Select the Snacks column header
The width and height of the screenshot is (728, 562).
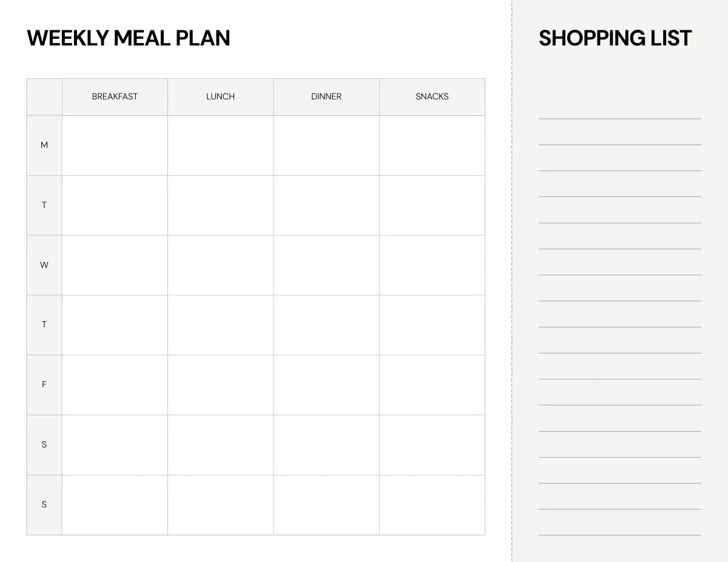[432, 96]
